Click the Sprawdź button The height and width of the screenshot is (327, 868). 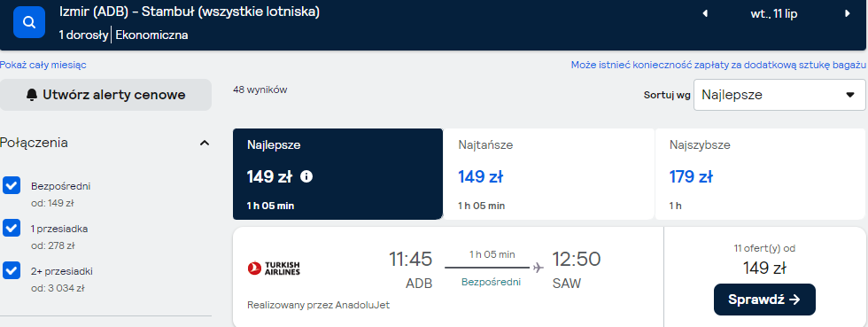(x=764, y=300)
